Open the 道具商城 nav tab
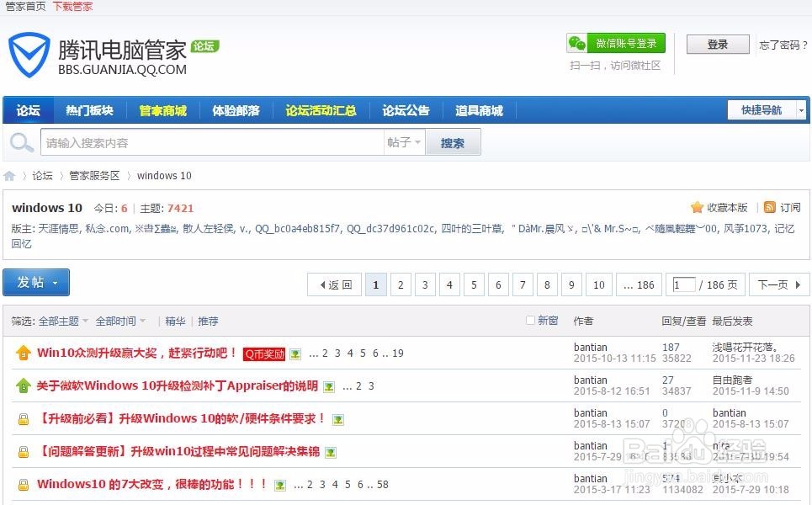This screenshot has width=812, height=505. click(x=479, y=110)
